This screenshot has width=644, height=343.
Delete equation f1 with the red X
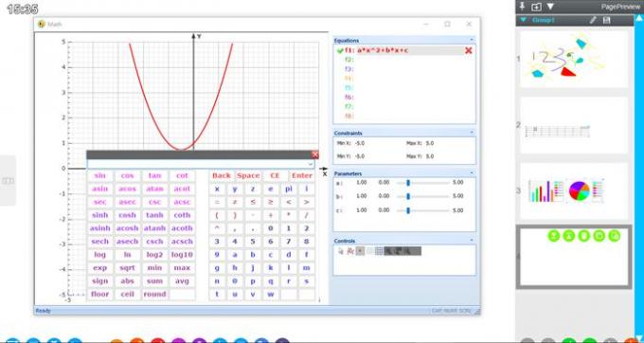coord(468,50)
